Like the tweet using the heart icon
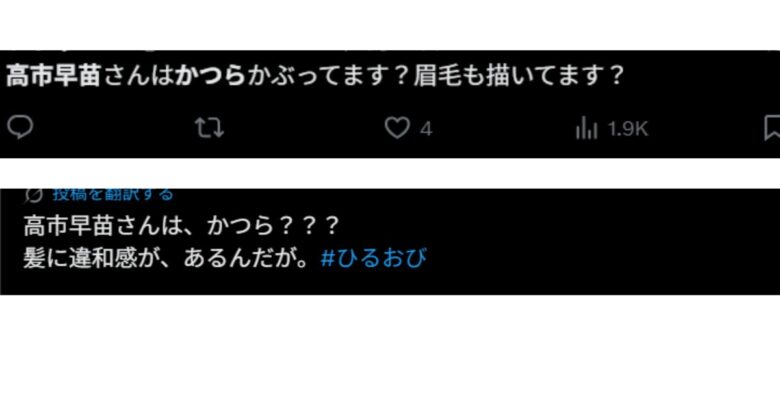 pos(397,128)
